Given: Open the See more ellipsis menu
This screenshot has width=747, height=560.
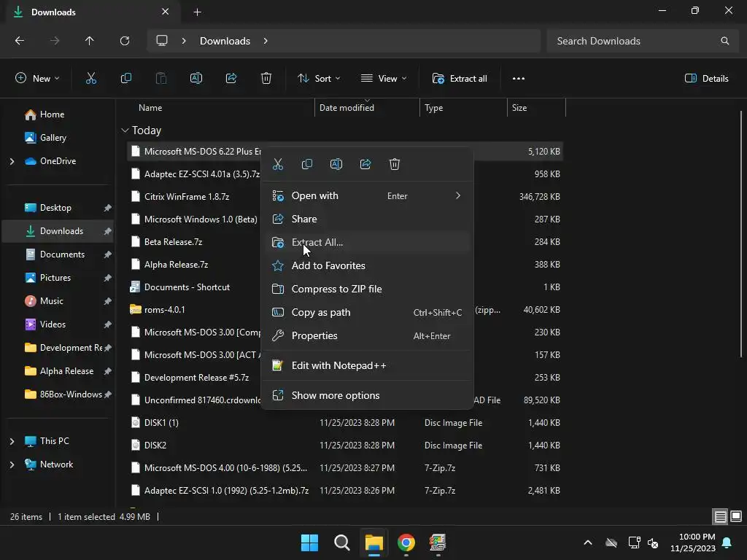Looking at the screenshot, I should 519,79.
